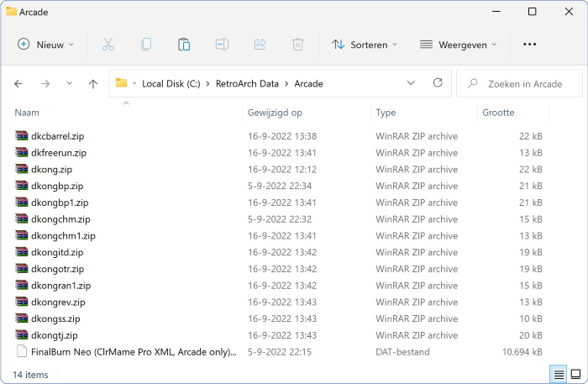The image size is (588, 384).
Task: Sort by the Naam column header
Action: 27,113
